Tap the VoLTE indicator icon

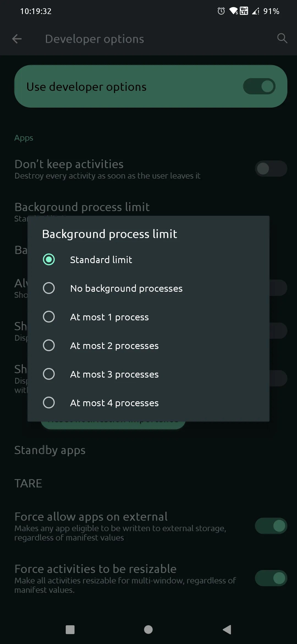tap(244, 11)
